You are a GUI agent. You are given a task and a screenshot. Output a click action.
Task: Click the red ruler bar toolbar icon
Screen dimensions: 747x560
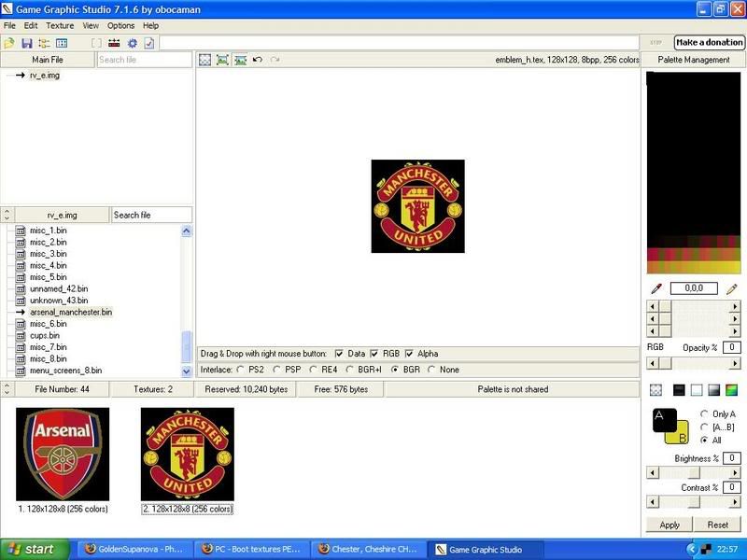click(x=114, y=43)
